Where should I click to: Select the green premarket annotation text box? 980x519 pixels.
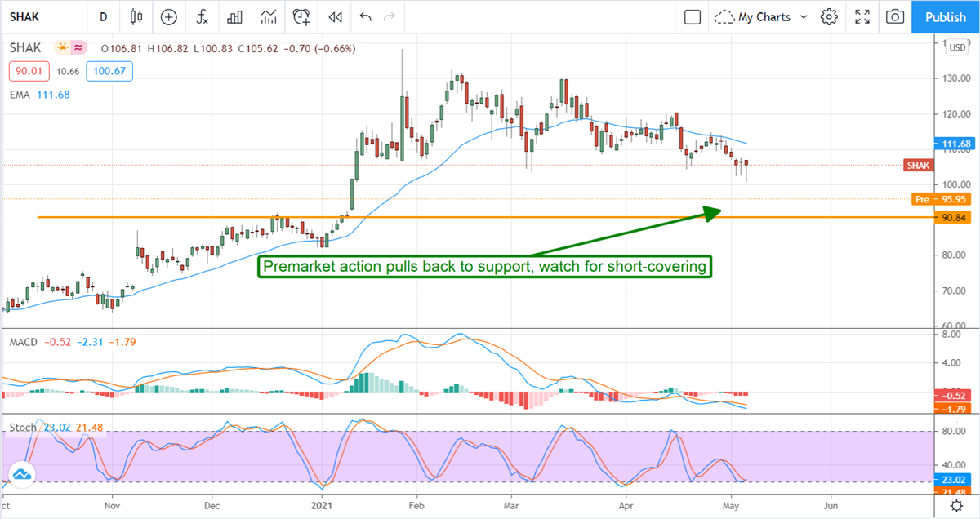(486, 266)
